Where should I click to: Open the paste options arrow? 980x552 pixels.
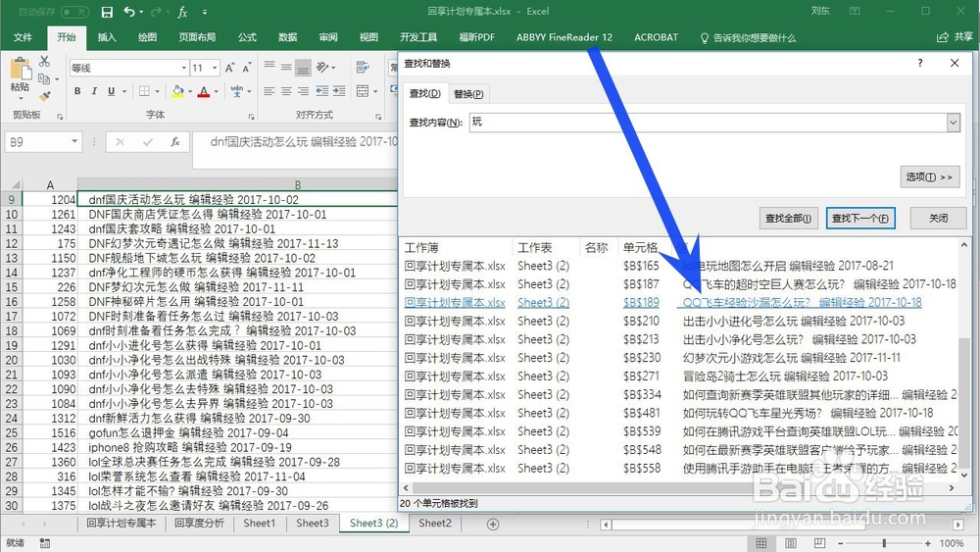coord(20,98)
